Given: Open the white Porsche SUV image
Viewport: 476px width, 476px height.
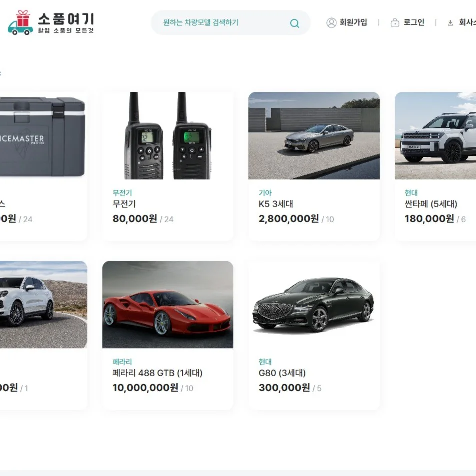Looking at the screenshot, I should click(x=43, y=305).
